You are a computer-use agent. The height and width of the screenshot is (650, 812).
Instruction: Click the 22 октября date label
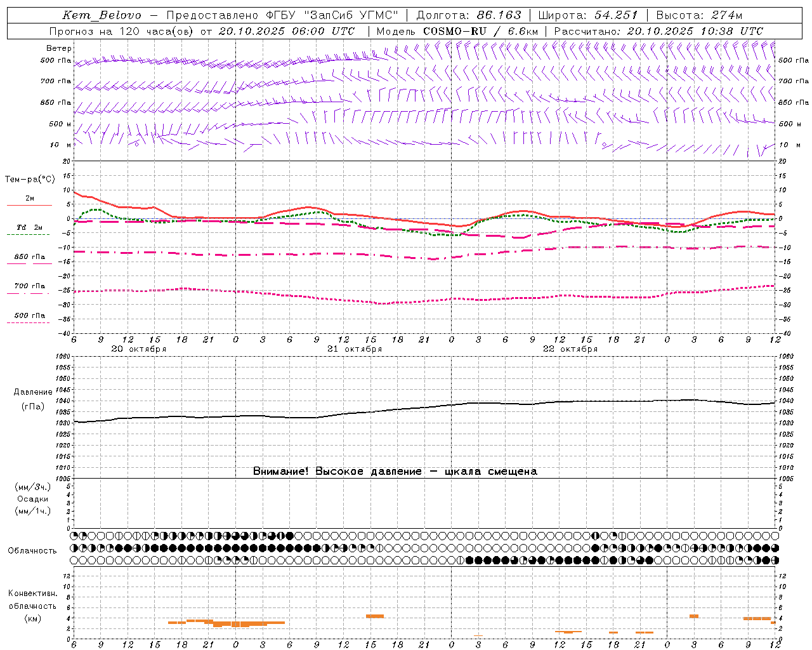point(570,349)
